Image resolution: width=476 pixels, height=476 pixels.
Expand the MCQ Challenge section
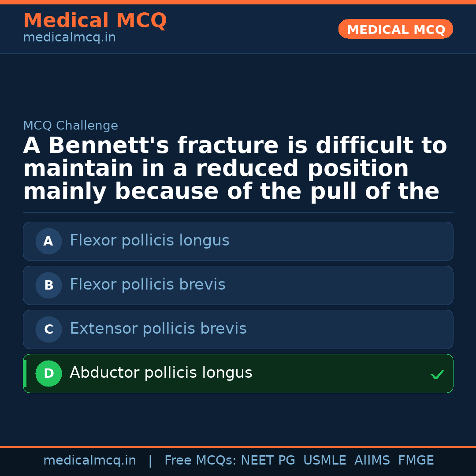71,125
